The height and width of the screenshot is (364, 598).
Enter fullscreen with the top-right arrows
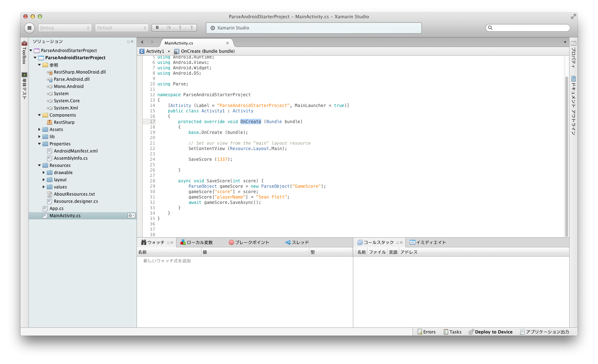(573, 17)
